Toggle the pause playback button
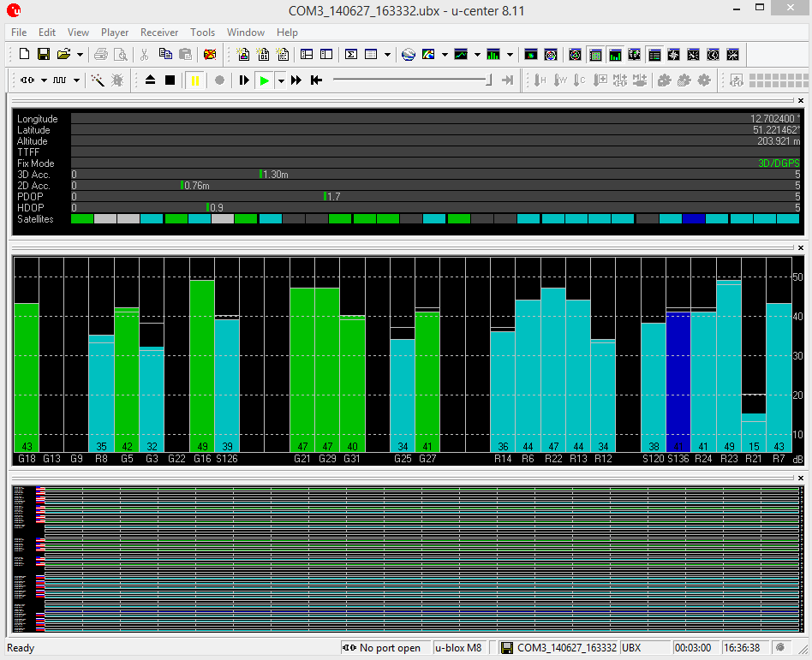Screen dimensions: 812x660 pyautogui.click(x=194, y=80)
